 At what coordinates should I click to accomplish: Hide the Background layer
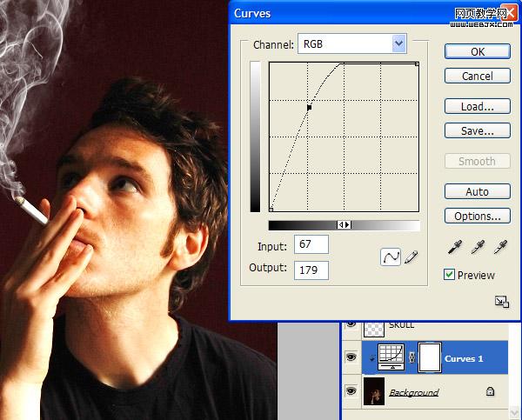pyautogui.click(x=351, y=390)
